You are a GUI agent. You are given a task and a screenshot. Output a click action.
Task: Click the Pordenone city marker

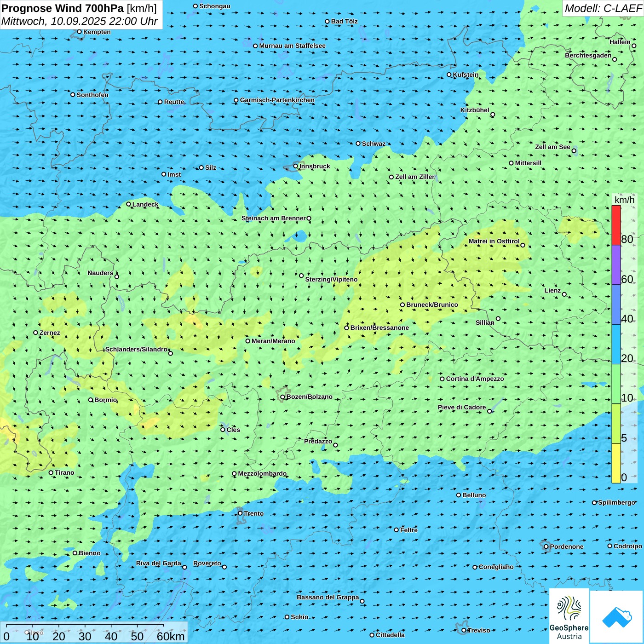pyautogui.click(x=546, y=546)
